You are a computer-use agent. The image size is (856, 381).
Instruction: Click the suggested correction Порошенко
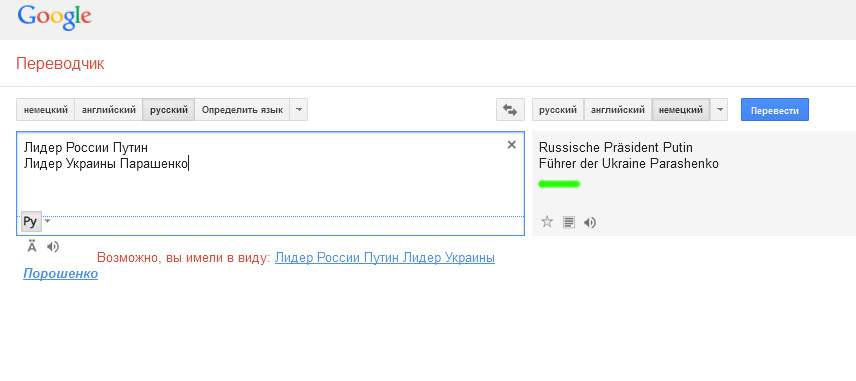(x=61, y=274)
